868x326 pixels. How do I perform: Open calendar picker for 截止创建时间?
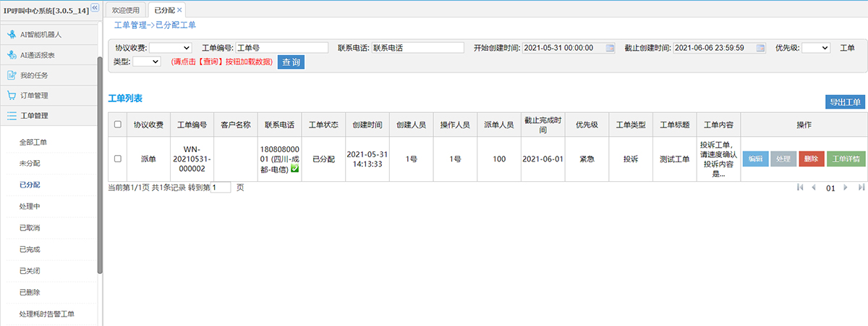point(761,48)
